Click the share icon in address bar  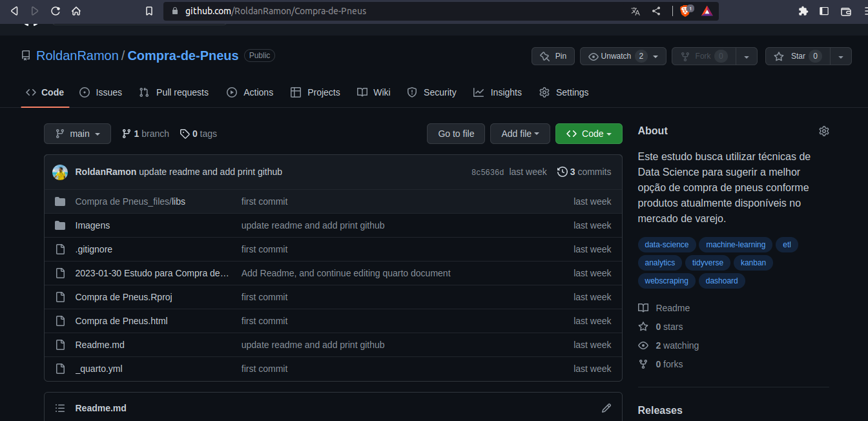click(656, 11)
